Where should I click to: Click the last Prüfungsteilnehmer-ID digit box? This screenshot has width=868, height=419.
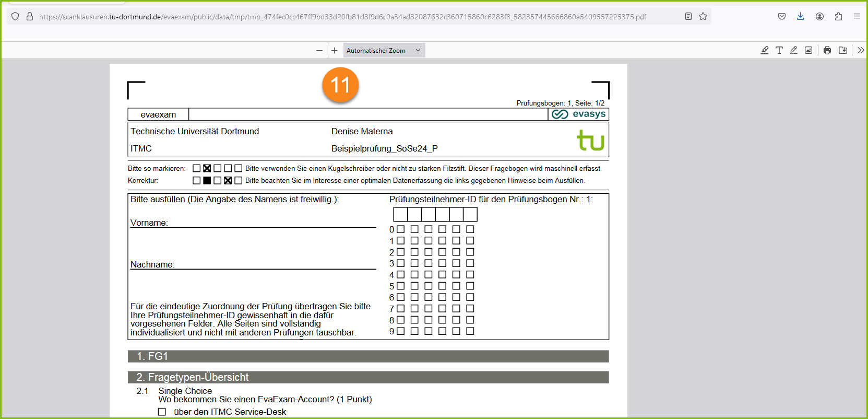(x=470, y=214)
